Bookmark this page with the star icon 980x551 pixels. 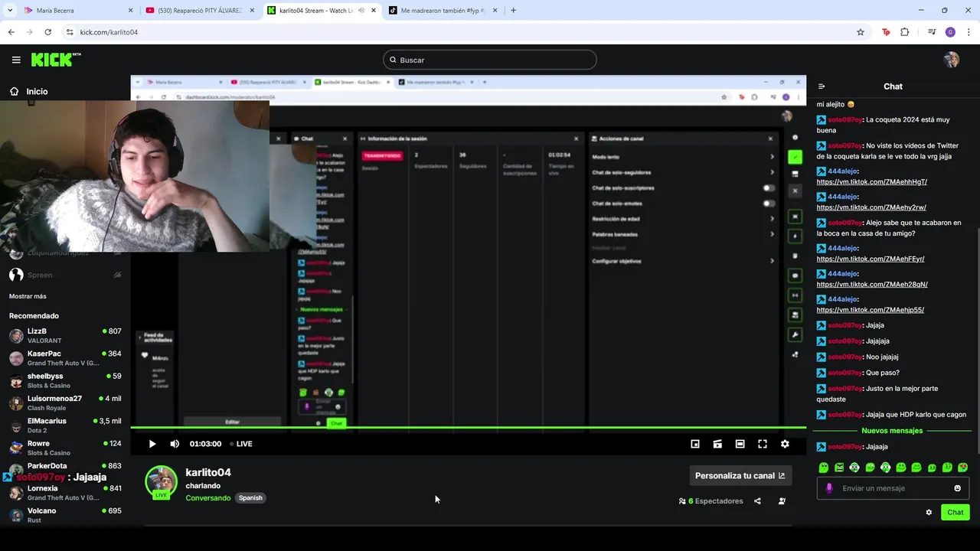(x=861, y=32)
